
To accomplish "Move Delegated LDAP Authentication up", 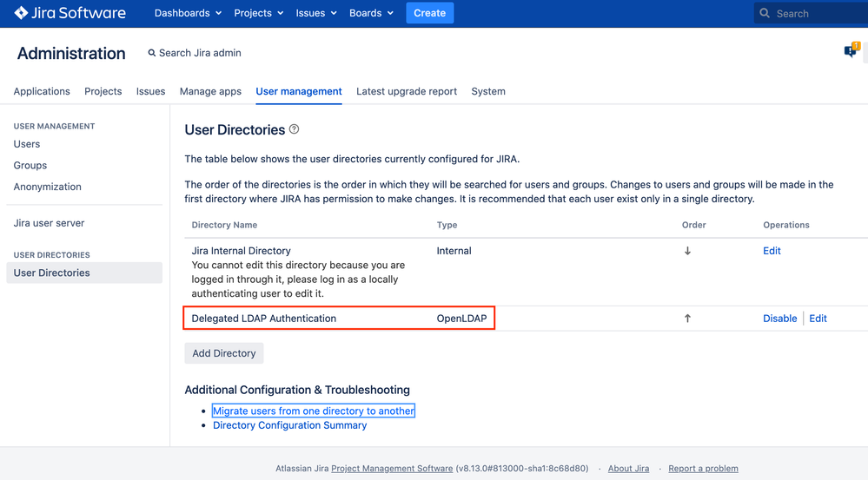I will click(687, 318).
